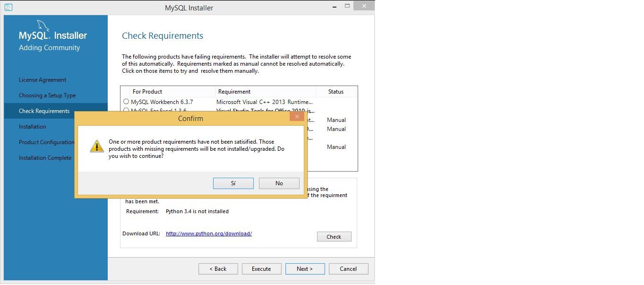The height and width of the screenshot is (285, 644).
Task: Click No in the Confirm dialog
Action: click(279, 183)
